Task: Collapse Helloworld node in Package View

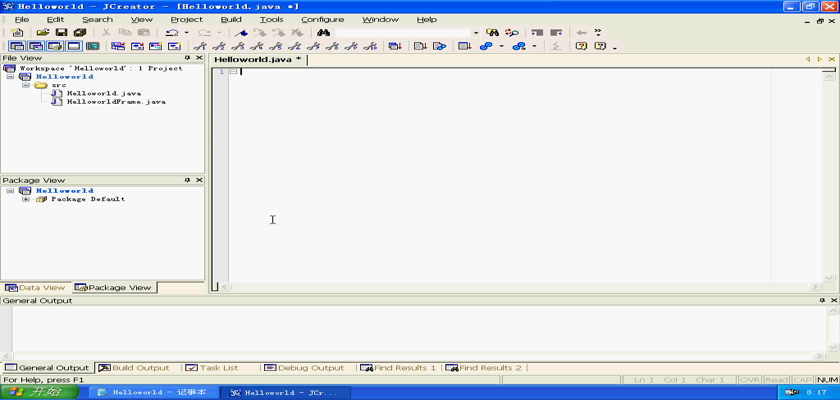Action: 10,191
